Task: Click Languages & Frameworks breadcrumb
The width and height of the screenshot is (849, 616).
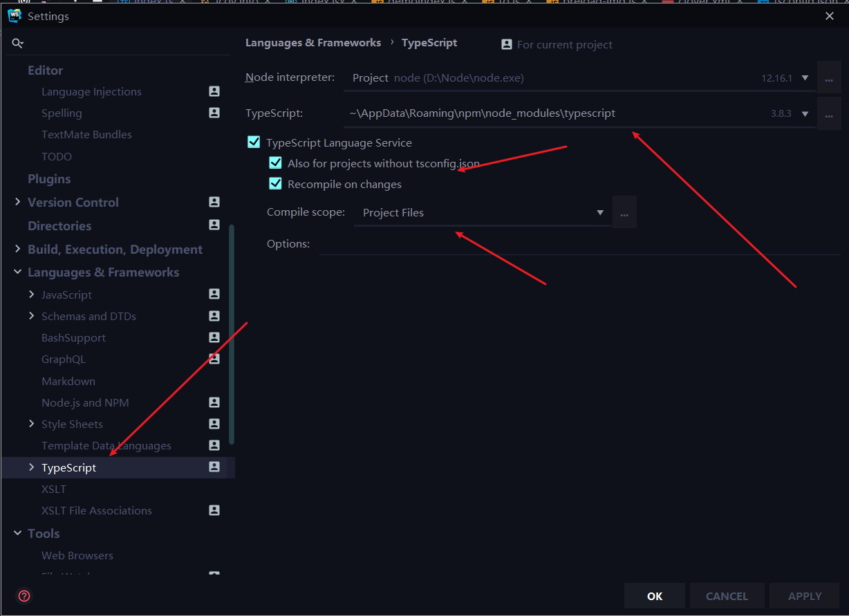Action: point(313,42)
